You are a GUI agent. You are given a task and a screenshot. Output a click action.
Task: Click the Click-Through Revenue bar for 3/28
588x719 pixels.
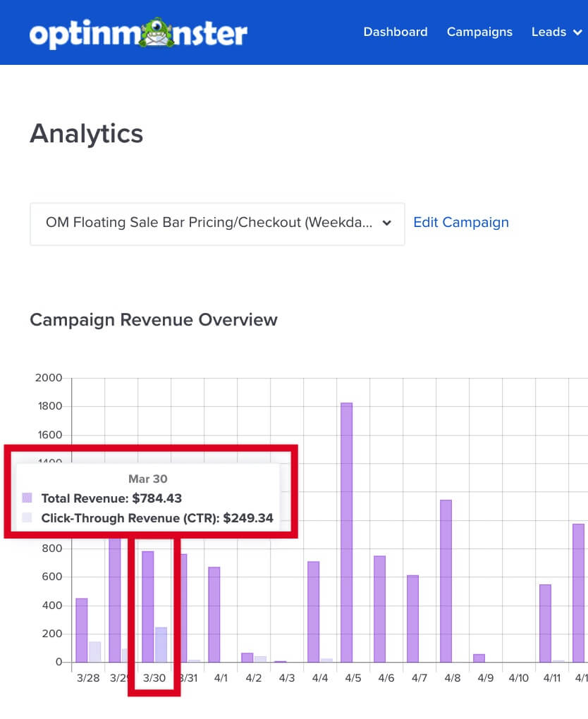[95, 651]
